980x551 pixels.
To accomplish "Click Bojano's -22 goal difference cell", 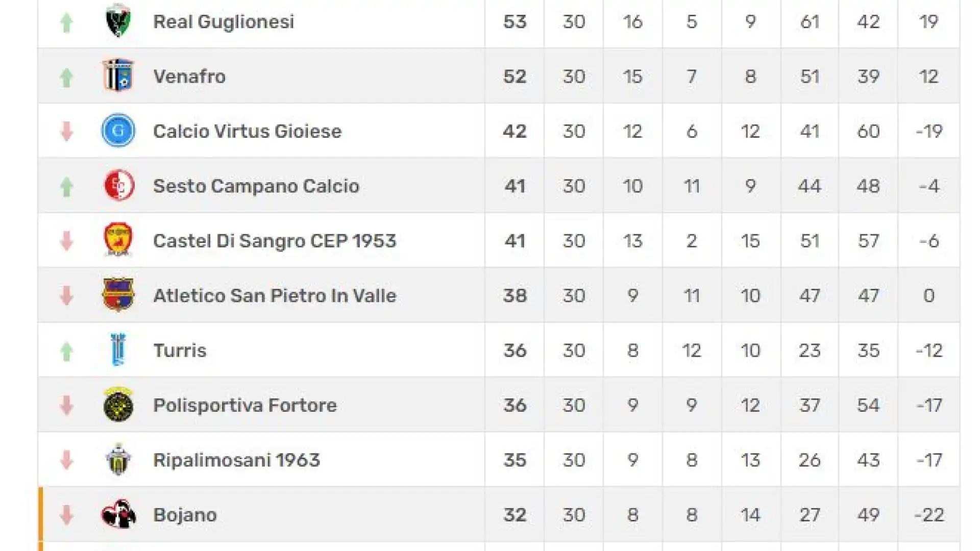I will 929,514.
